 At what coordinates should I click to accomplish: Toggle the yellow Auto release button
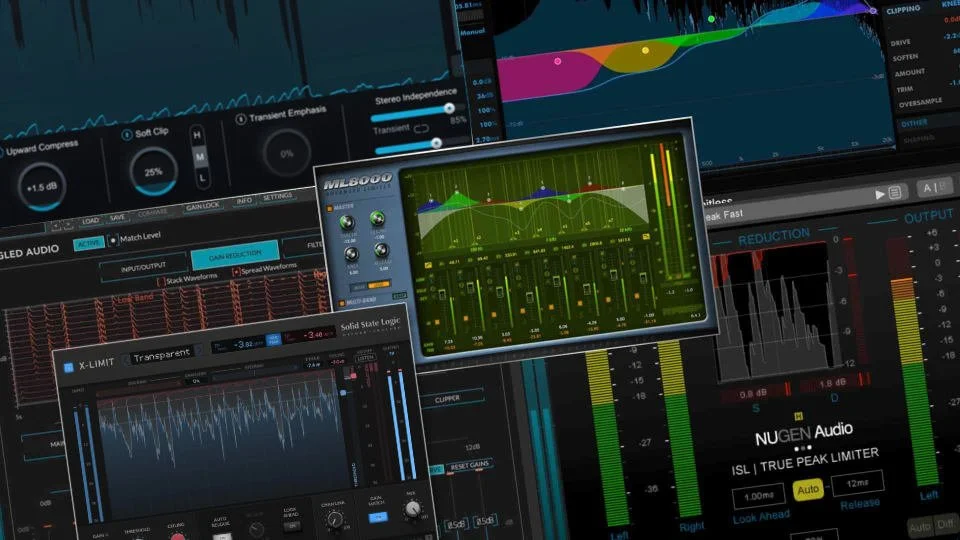point(808,490)
